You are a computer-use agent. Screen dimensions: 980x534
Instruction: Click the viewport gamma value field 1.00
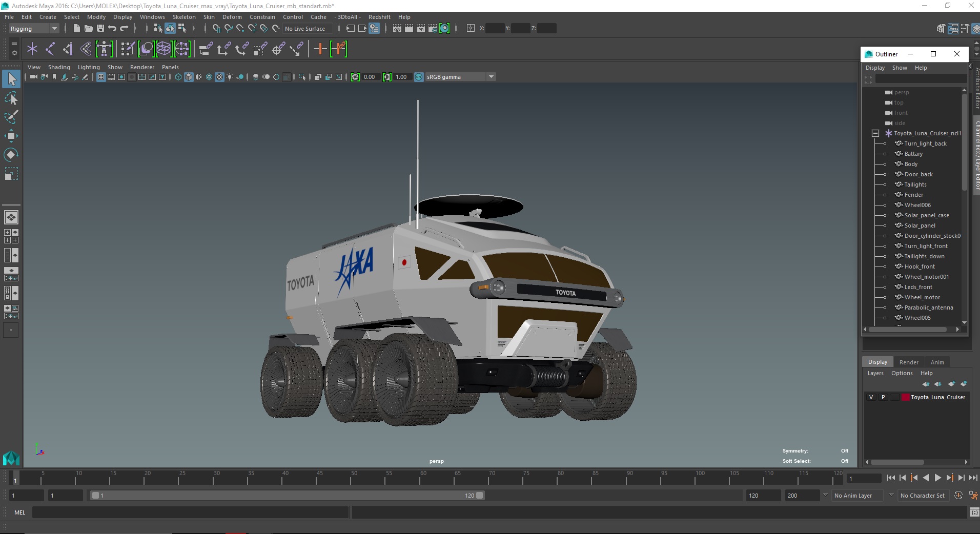click(402, 77)
